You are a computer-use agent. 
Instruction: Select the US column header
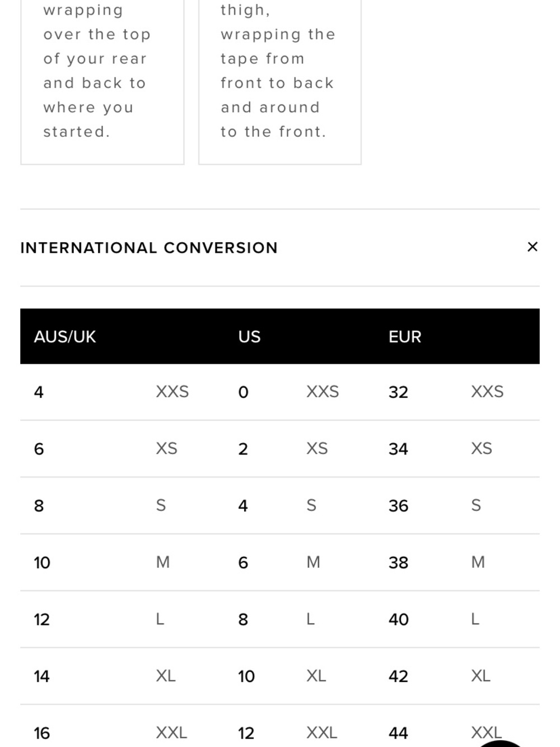pyautogui.click(x=249, y=336)
